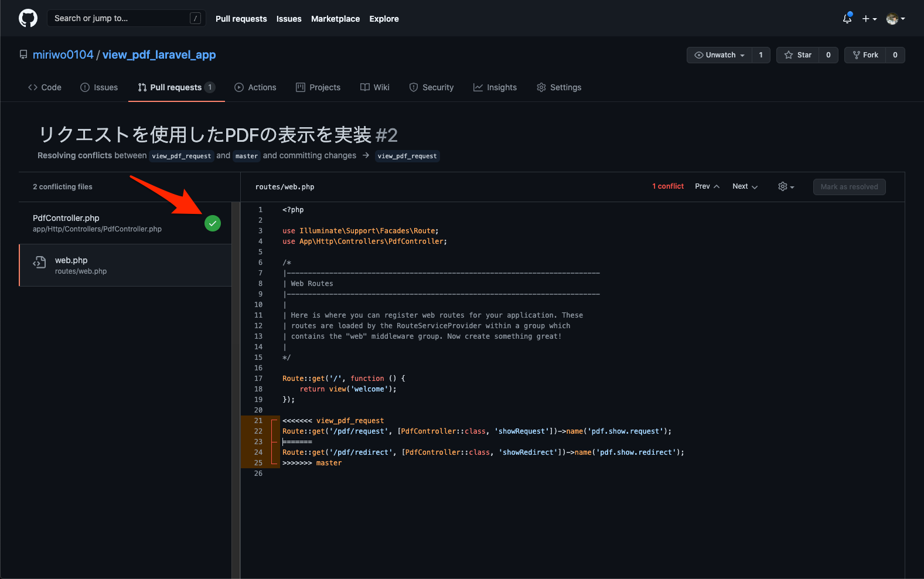Image resolution: width=924 pixels, height=579 pixels.
Task: Switch to the Projects tab
Action: point(318,87)
